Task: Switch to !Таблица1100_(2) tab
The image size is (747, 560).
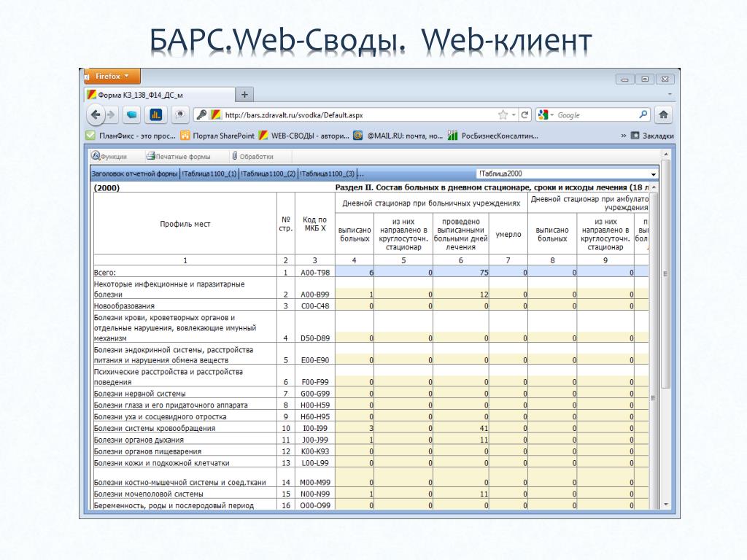Action: tap(268, 174)
